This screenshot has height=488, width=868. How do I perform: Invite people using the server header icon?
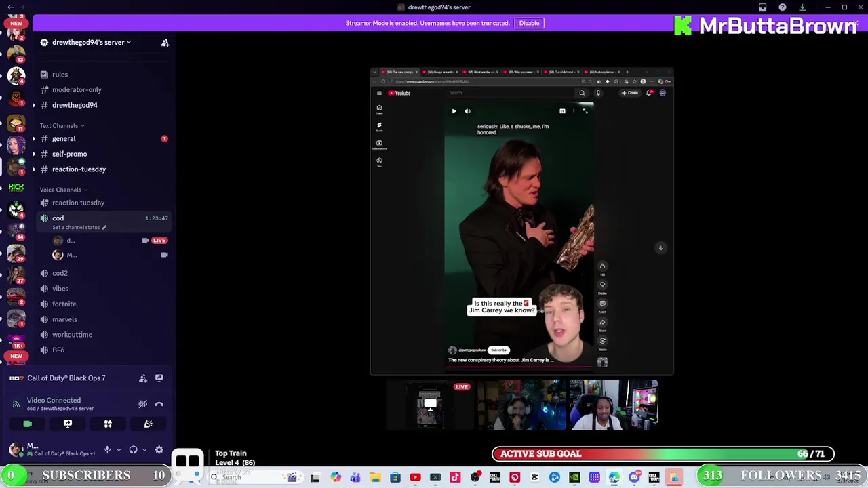coord(165,43)
